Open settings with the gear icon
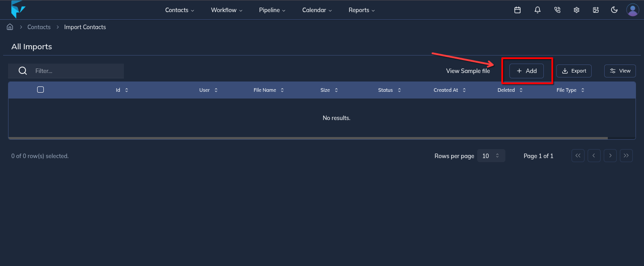 (576, 9)
